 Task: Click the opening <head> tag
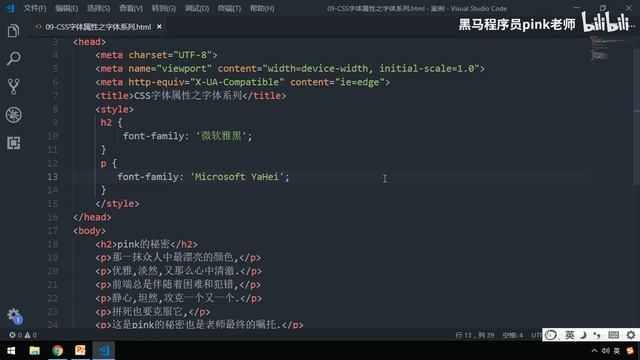[x=89, y=42]
